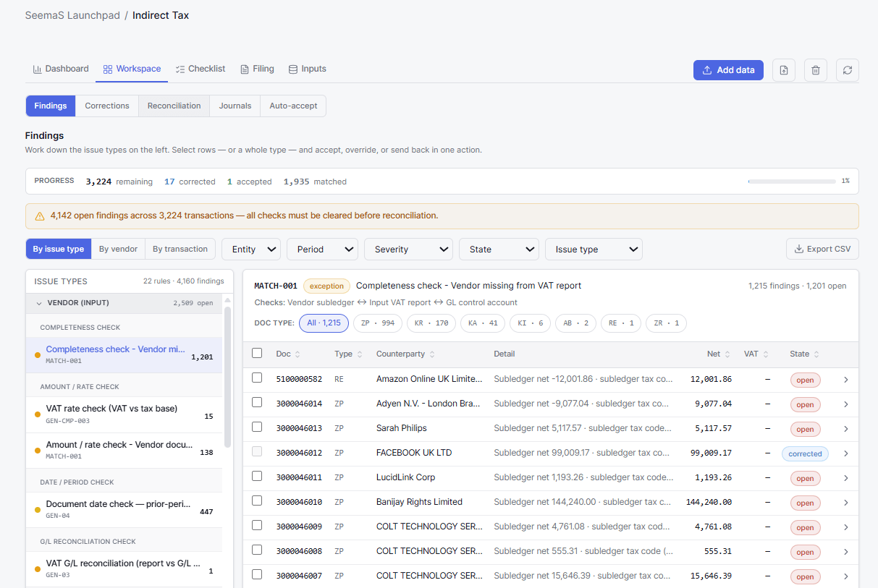Sort by Counterparty column arrows

[432, 354]
